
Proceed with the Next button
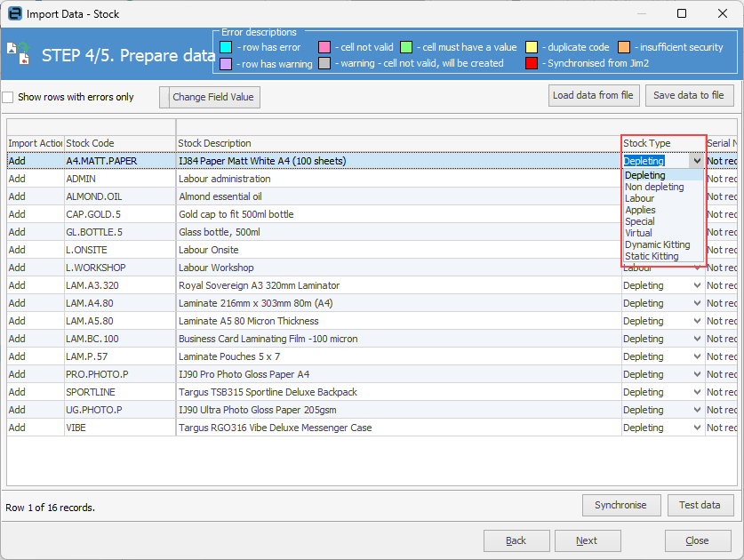(588, 540)
